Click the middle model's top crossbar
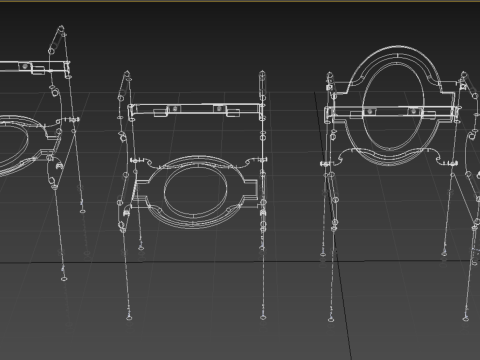Viewport: 480px width, 360px height. (x=197, y=110)
